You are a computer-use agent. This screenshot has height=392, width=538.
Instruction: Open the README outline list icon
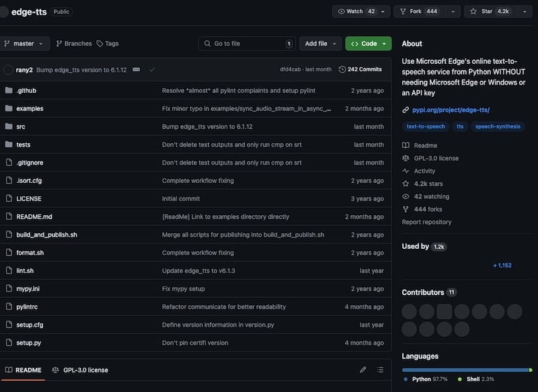[x=380, y=370]
